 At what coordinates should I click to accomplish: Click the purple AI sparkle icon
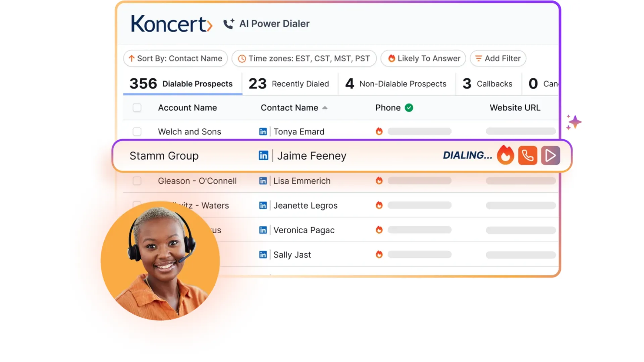click(574, 122)
